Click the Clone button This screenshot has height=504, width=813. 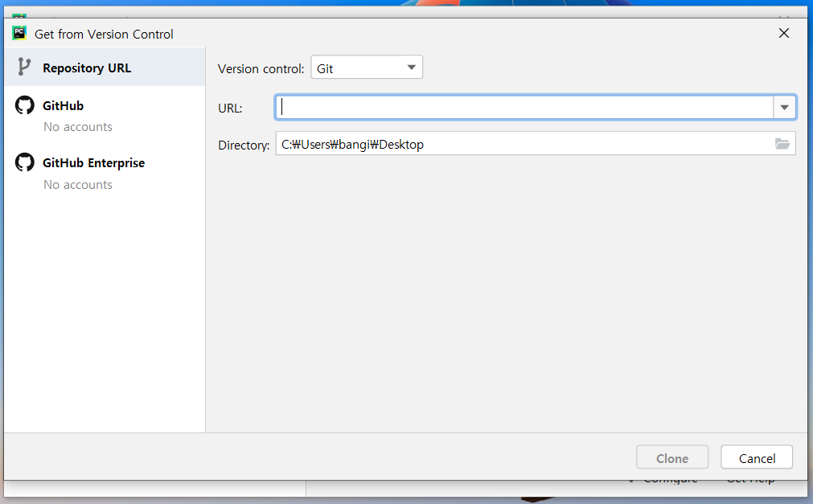(672, 457)
